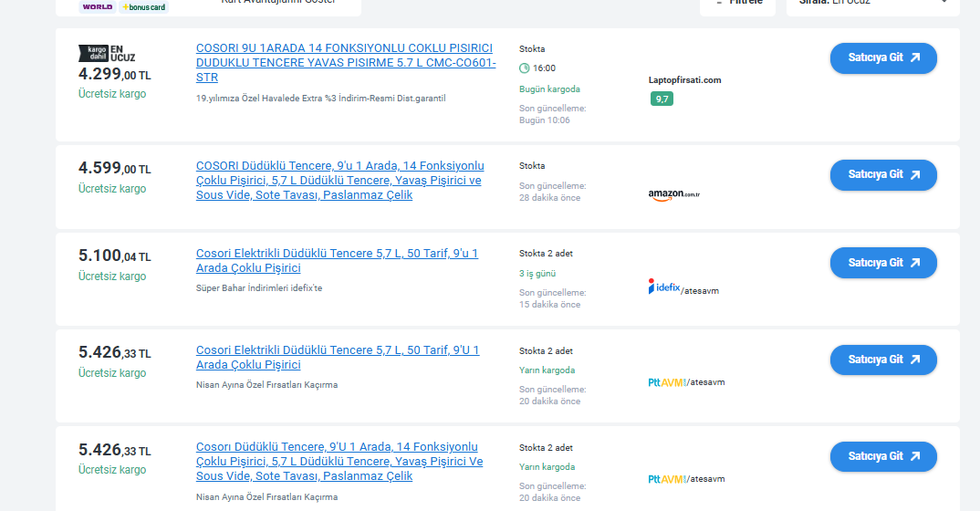Click the Bugün kargoda shipping label

(549, 89)
